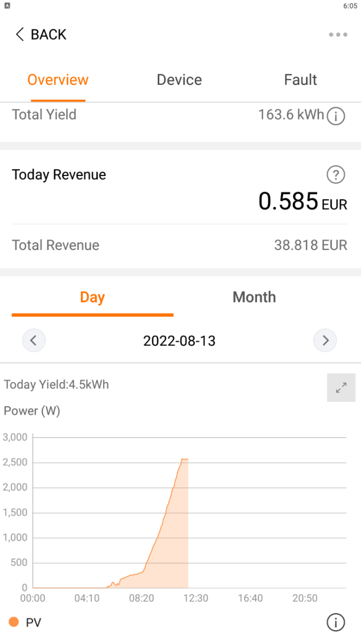Tap the Total Revenue row
The image size is (361, 644).
180,245
